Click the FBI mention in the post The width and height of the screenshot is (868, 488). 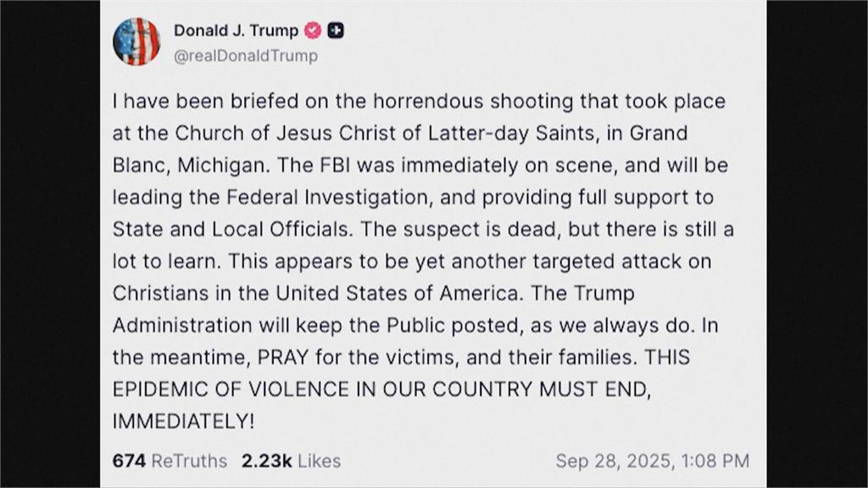point(335,165)
